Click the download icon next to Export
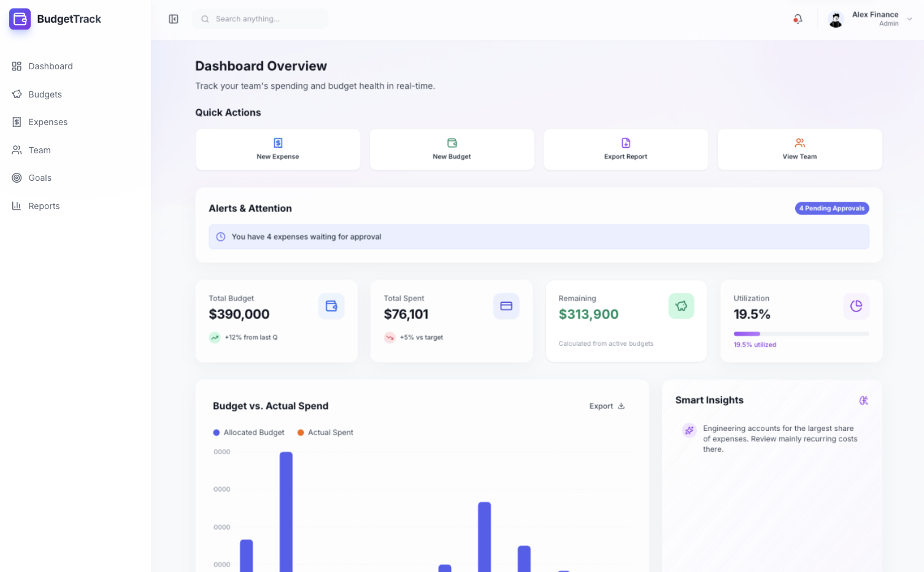This screenshot has height=572, width=924. coord(621,406)
